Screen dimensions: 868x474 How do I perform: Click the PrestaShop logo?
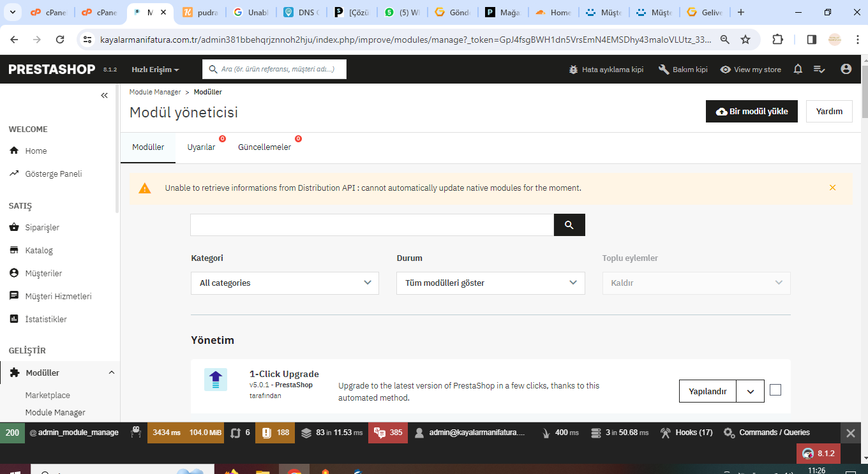[52, 70]
